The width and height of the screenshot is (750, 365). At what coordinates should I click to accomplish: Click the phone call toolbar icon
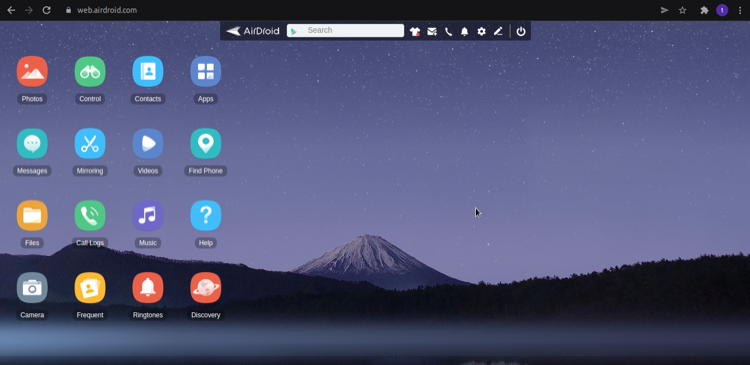[448, 32]
